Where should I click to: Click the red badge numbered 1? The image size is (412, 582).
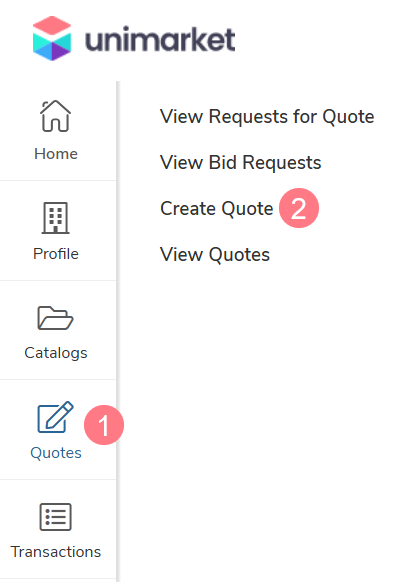(x=104, y=425)
